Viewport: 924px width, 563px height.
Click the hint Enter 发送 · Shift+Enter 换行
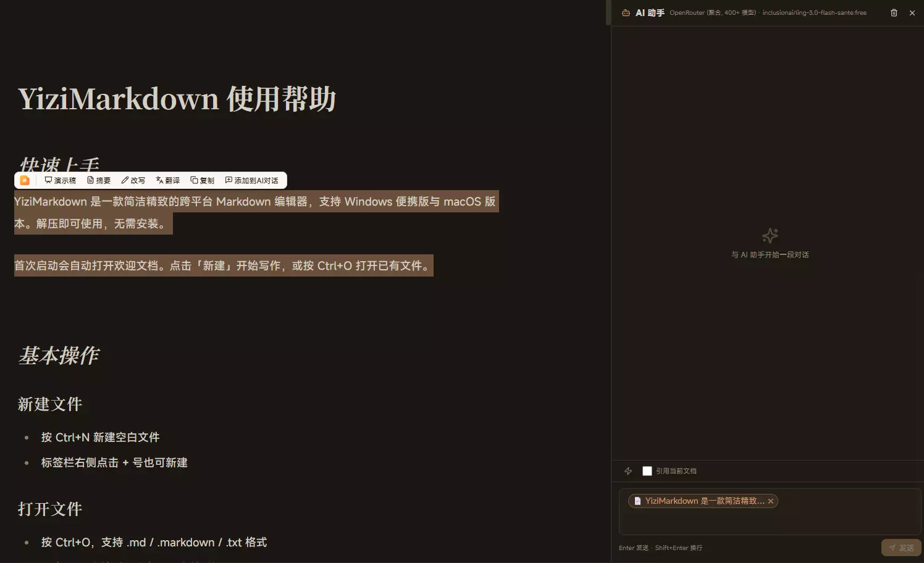[x=660, y=548]
